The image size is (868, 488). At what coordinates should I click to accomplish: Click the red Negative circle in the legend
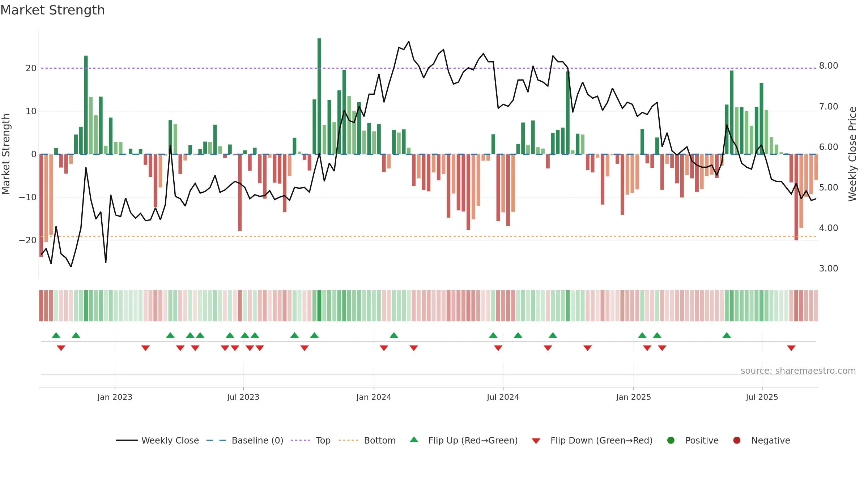point(737,440)
